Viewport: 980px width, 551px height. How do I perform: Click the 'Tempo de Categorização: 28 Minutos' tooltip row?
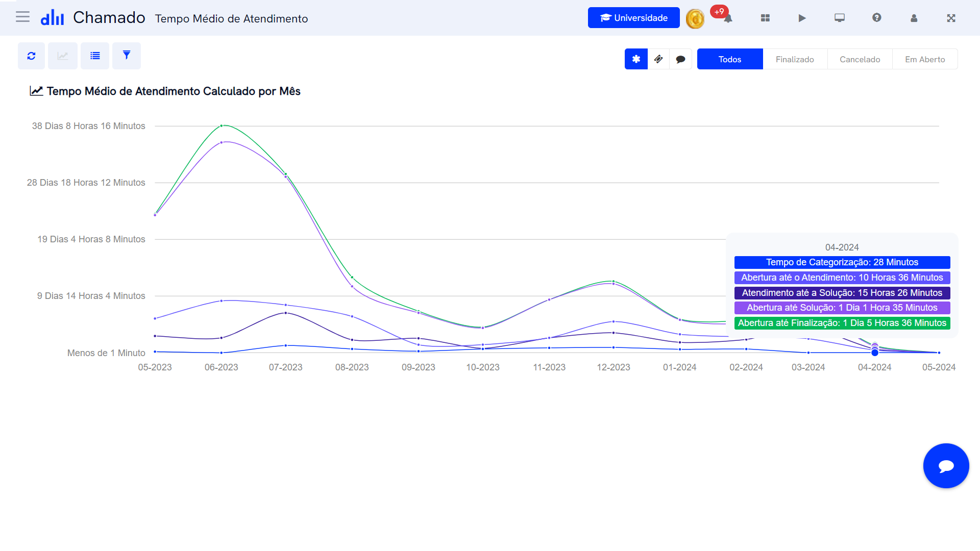[842, 262]
